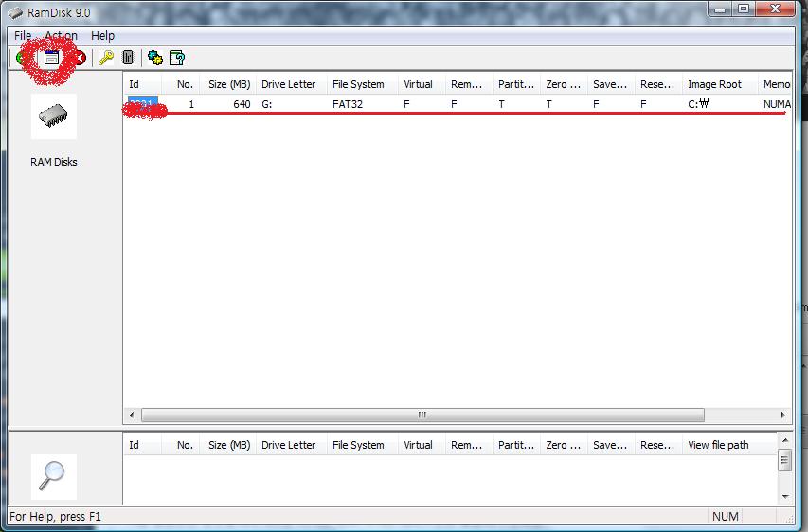The height and width of the screenshot is (532, 808).
Task: Click the 'For Help, press F1' status text
Action: coord(55,516)
